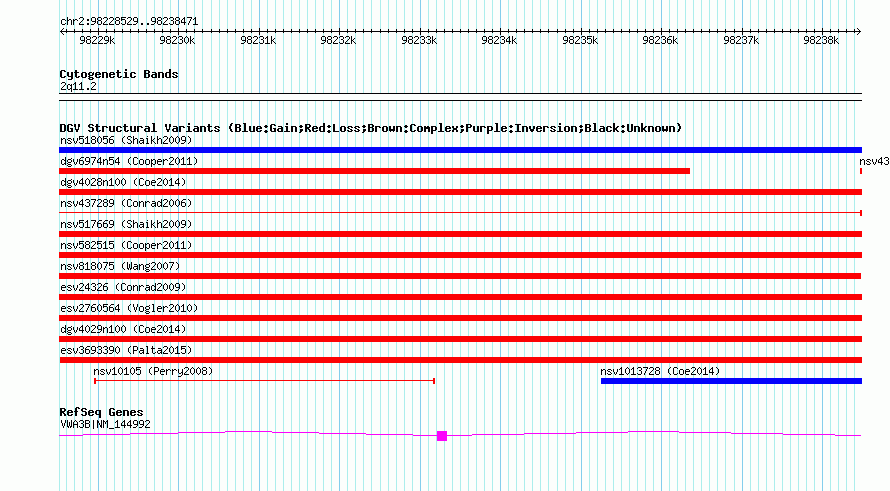Select the 98231k ruler tick label
The image size is (890, 491).
tap(258, 40)
